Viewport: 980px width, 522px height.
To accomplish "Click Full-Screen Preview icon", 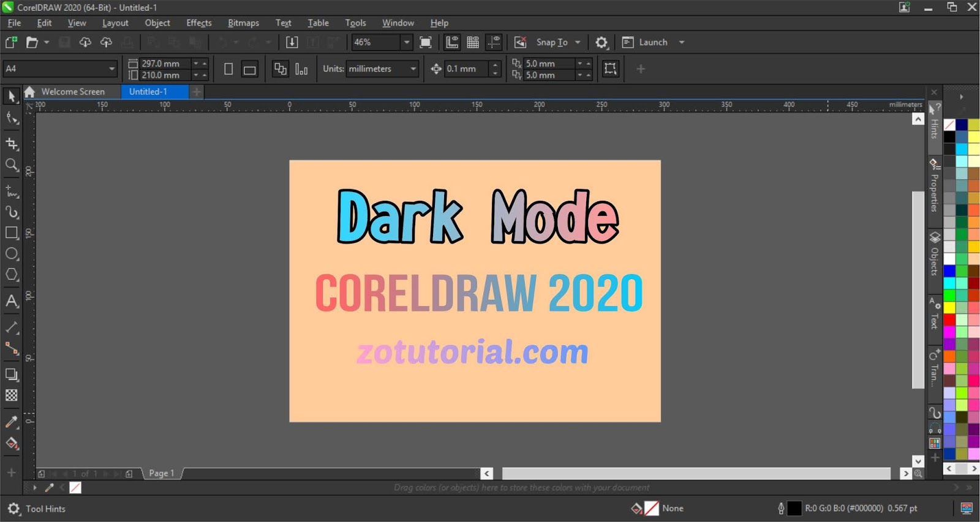I will click(426, 42).
